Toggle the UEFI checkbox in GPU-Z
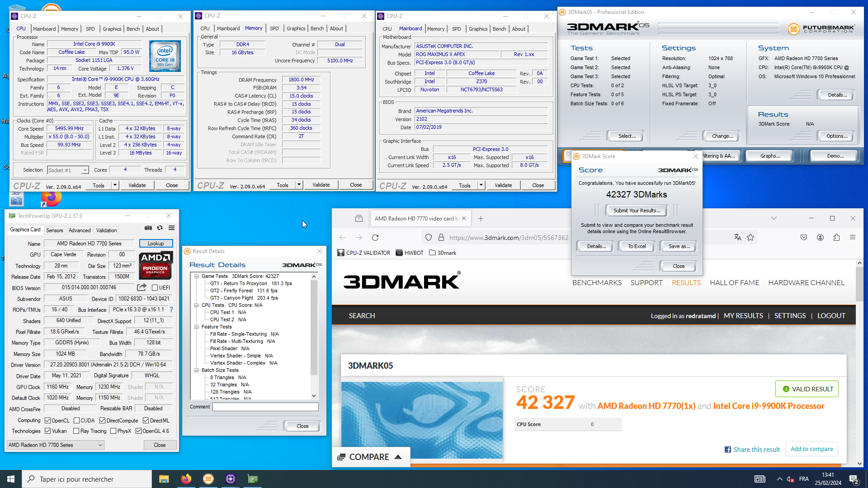 tap(155, 288)
